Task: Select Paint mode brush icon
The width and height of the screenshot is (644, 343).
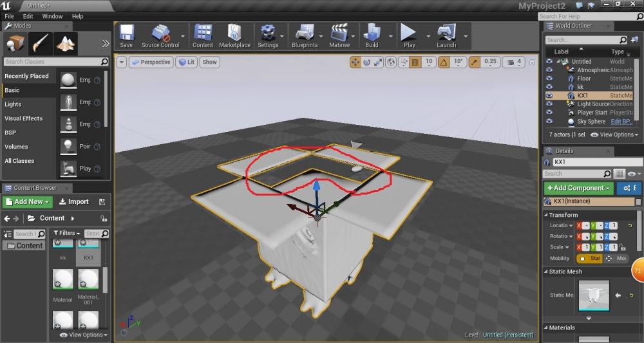Action: 41,44
